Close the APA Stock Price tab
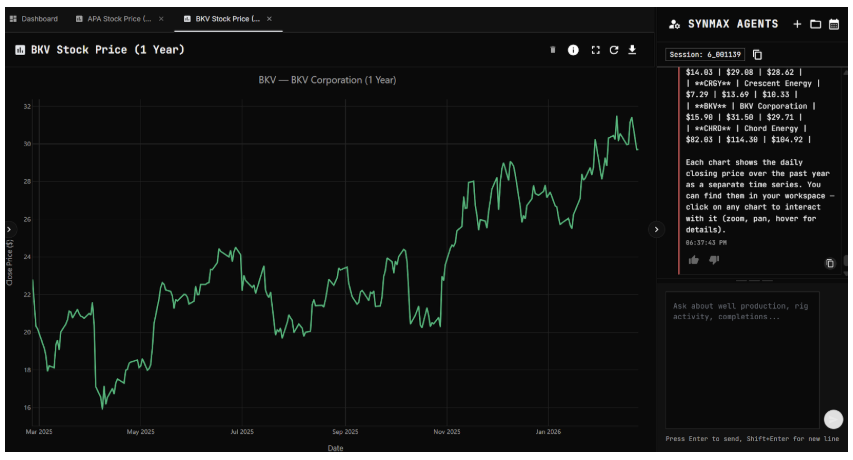Screen dimensions: 853x460 click(161, 19)
